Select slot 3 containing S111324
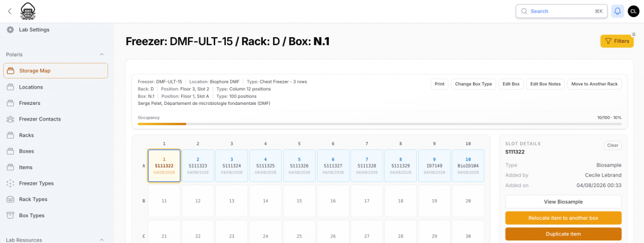 coord(231,166)
